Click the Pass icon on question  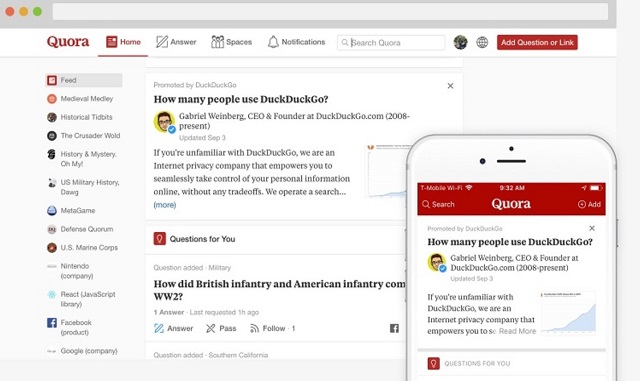coord(211,328)
